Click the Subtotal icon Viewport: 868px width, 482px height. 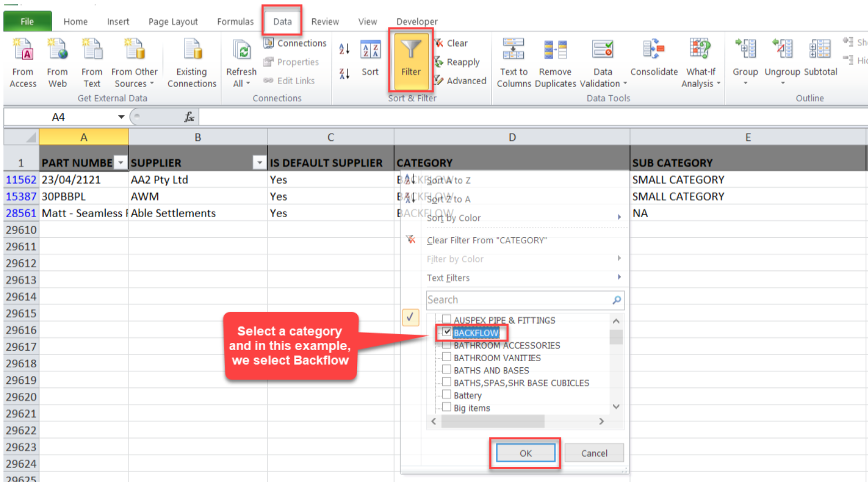(x=820, y=51)
